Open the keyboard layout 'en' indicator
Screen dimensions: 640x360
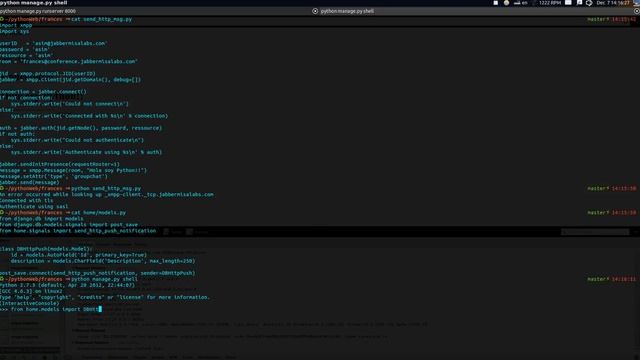(520, 3)
